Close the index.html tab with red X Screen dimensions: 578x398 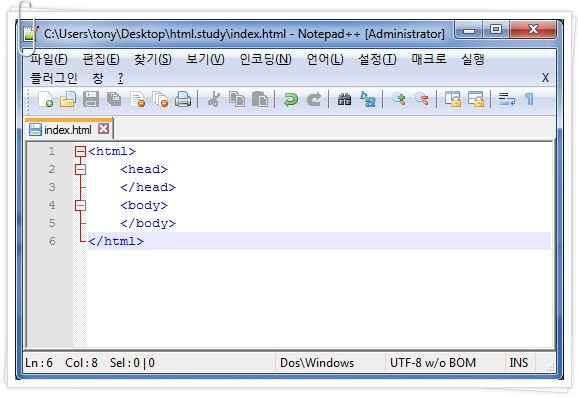103,129
